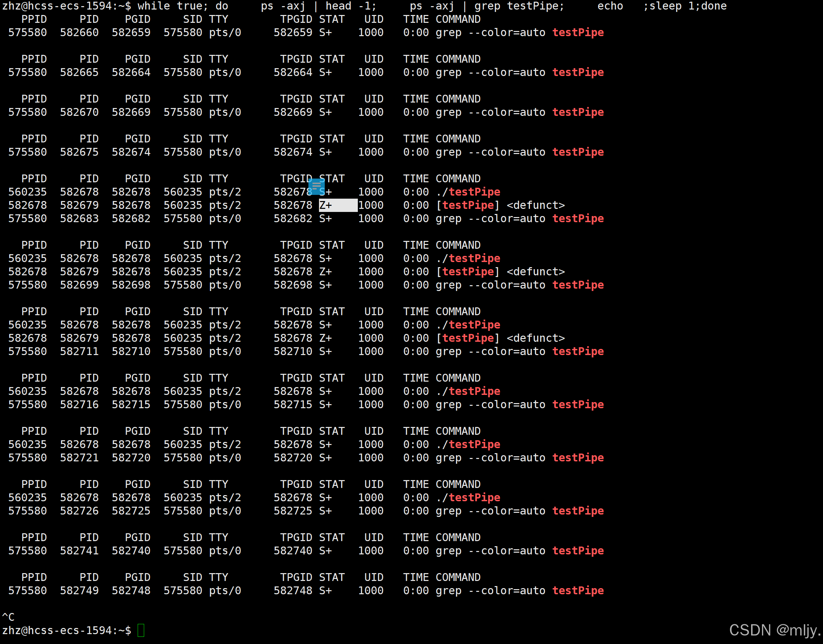Click the first ./testPipe command entry
This screenshot has width=823, height=644.
tap(468, 192)
